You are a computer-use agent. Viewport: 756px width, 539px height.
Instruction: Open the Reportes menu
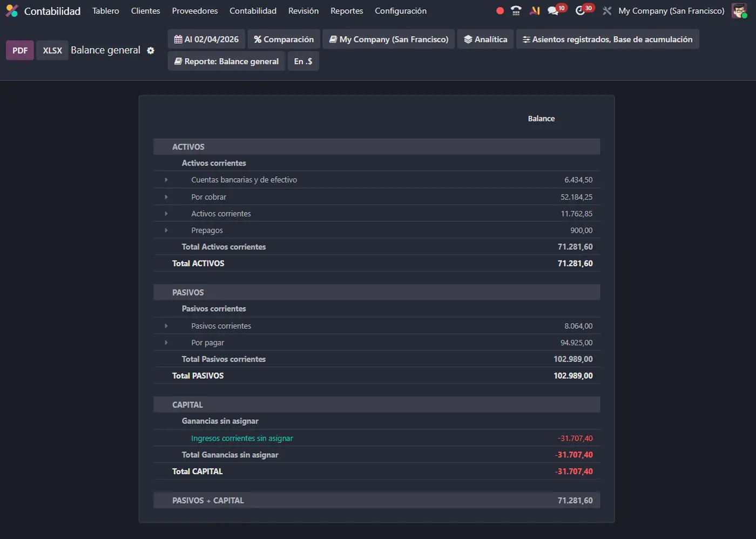(347, 11)
